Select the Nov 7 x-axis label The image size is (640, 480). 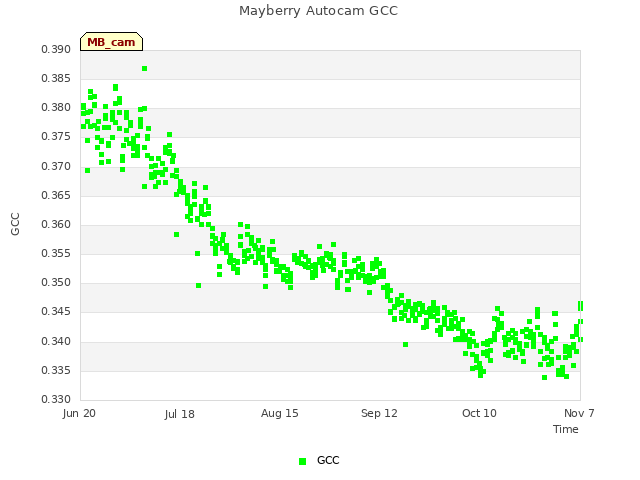click(x=579, y=413)
